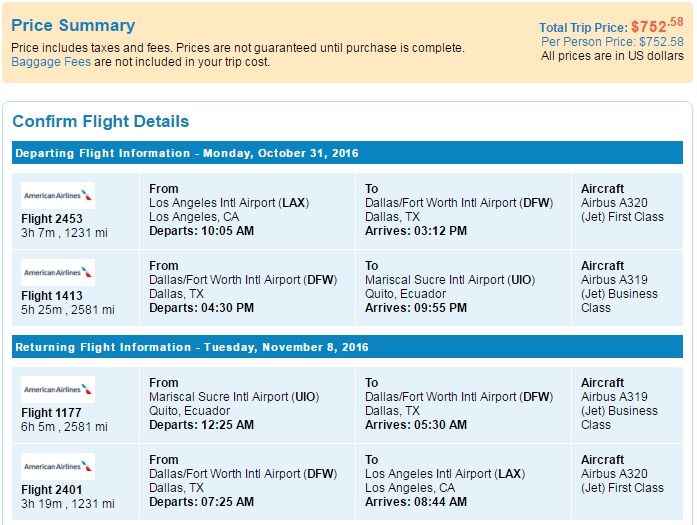Click the Flight 2453 label
Viewport: 697px width, 525px height.
[52, 219]
